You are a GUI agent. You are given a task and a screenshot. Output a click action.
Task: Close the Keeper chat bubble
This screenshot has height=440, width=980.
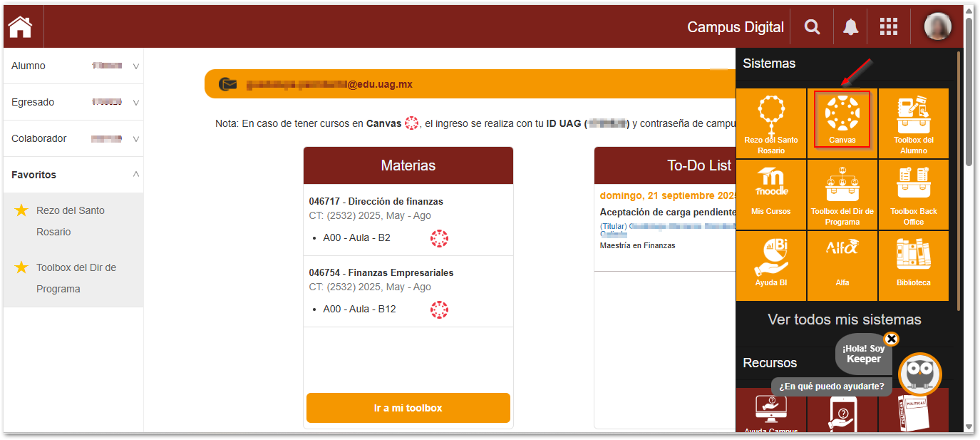[x=891, y=339]
